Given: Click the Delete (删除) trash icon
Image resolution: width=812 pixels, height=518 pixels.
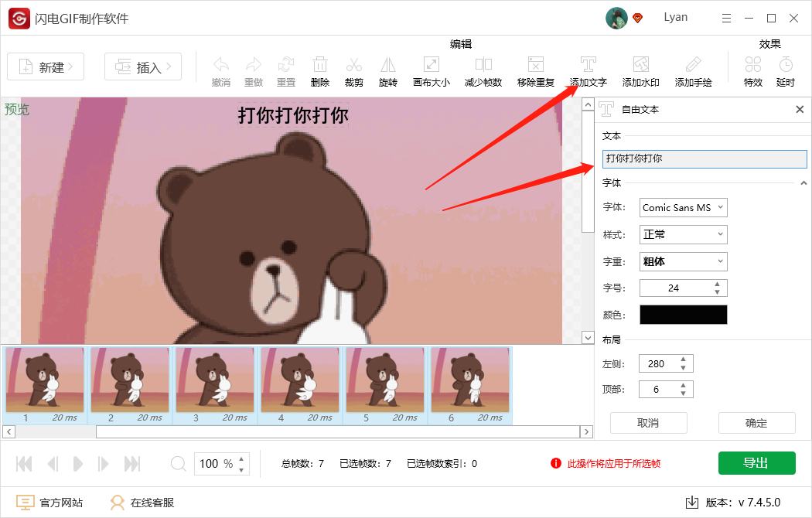Looking at the screenshot, I should pos(320,65).
